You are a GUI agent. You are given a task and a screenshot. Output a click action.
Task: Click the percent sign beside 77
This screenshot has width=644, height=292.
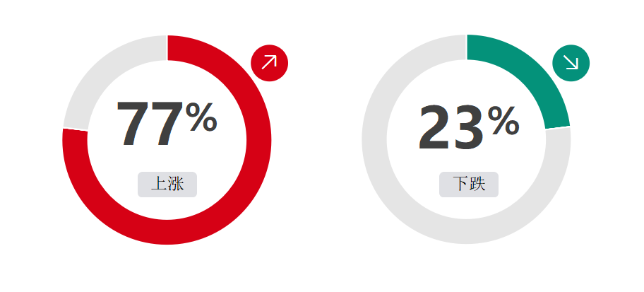pos(201,117)
